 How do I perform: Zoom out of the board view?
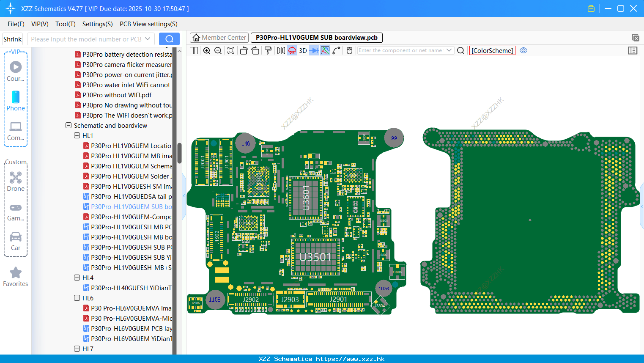tap(218, 50)
